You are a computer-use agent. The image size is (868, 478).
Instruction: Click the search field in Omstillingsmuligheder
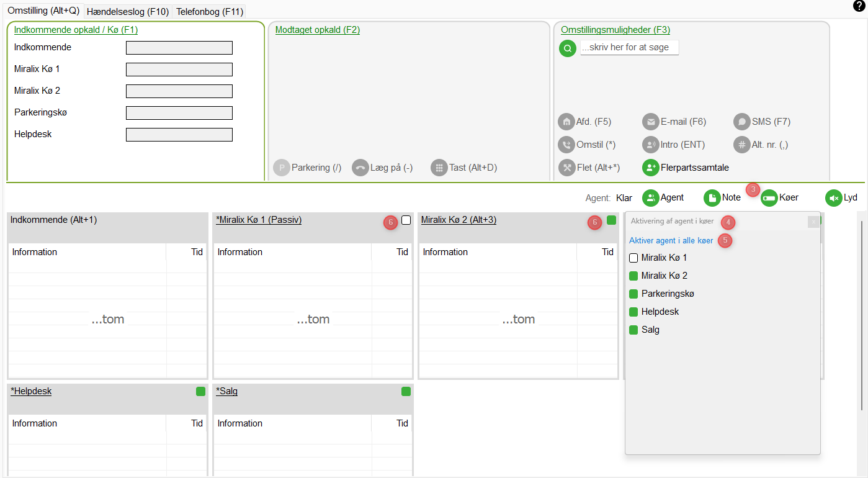(629, 48)
